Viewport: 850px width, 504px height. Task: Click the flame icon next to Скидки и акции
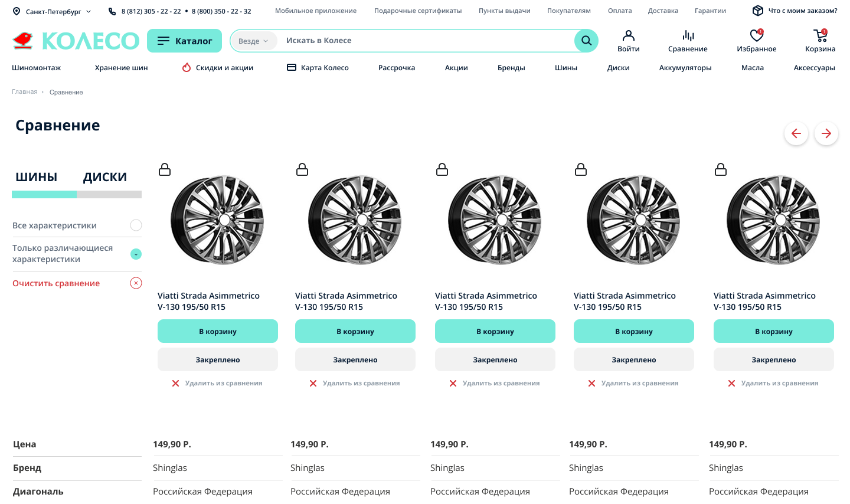click(187, 67)
